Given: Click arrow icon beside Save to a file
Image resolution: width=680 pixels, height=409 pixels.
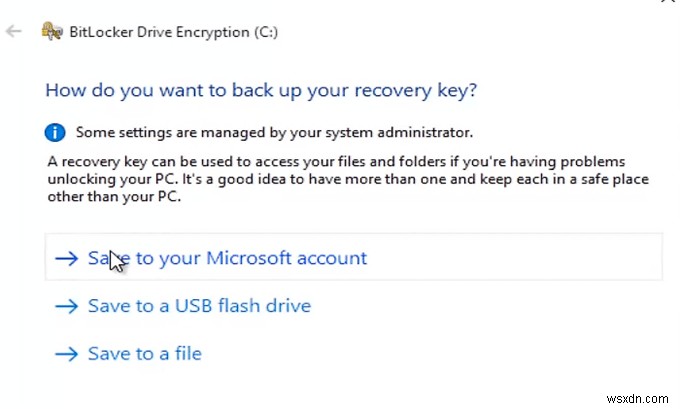Looking at the screenshot, I should tap(67, 354).
